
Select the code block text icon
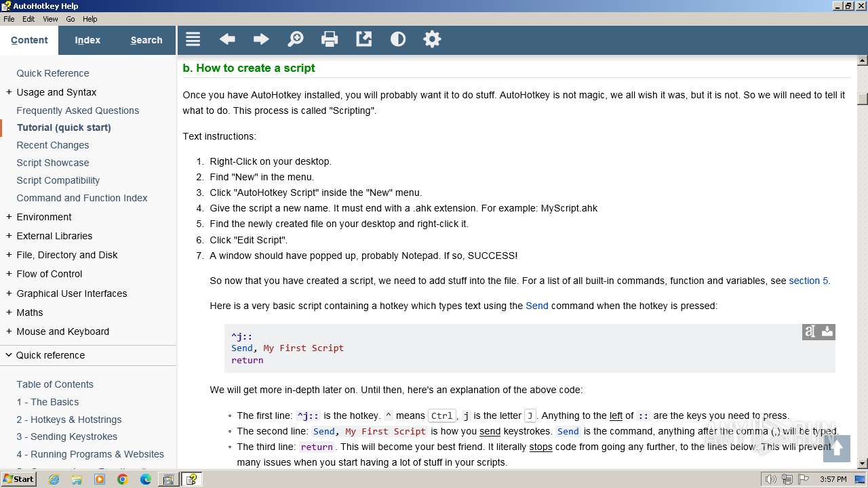pos(810,331)
